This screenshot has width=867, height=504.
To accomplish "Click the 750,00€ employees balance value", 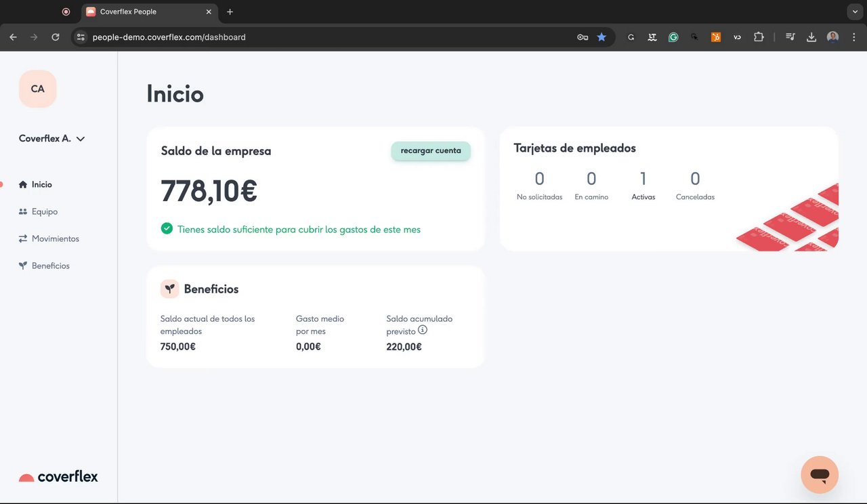I will click(x=178, y=347).
